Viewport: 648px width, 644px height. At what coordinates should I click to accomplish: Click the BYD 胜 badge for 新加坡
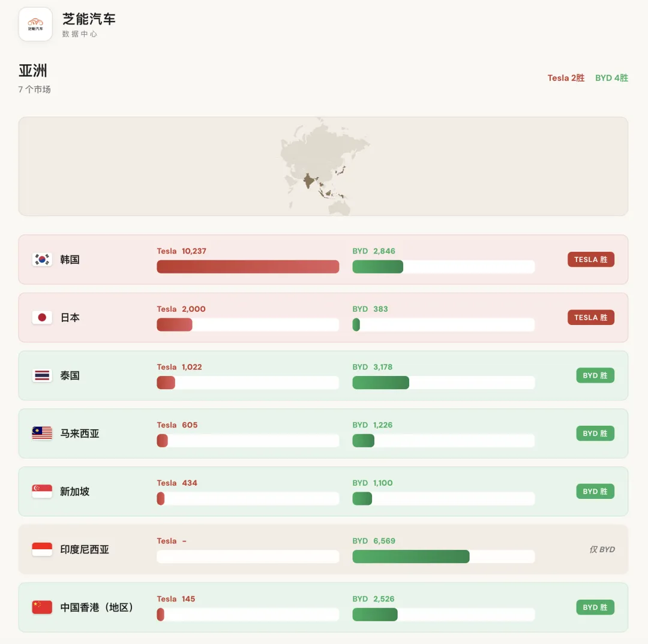pos(595,491)
